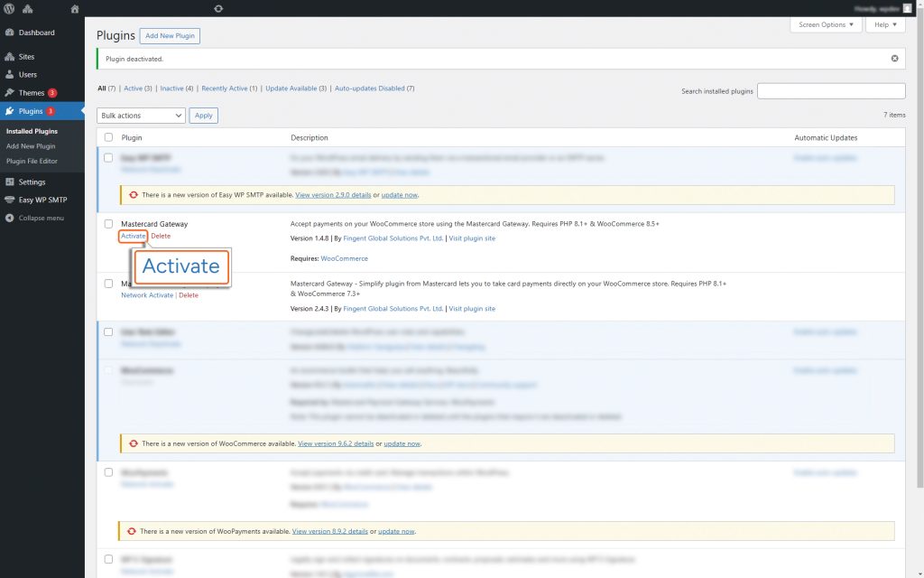Viewport: 924px width, 578px height.
Task: Open the user avatar in admin bar
Action: (x=907, y=9)
